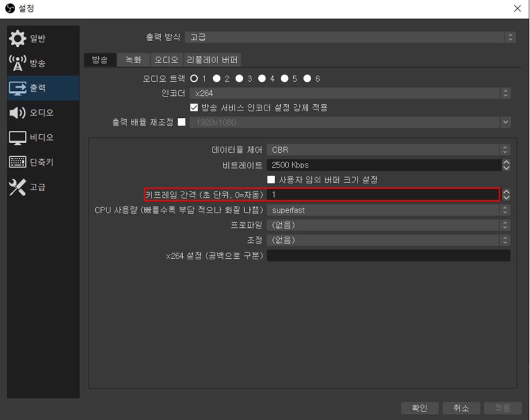Switch to the 녹화 tab
Image resolution: width=530 pixels, height=420 pixels.
tap(134, 60)
